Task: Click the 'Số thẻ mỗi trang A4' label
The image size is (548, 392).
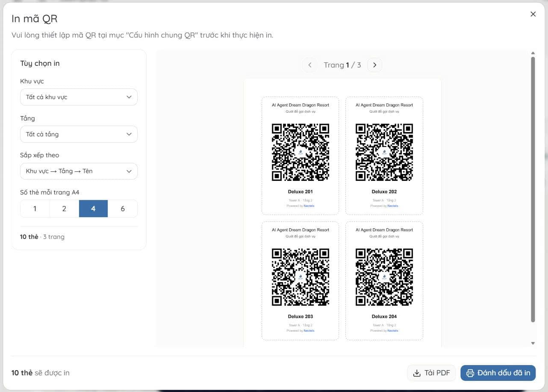Action: tap(50, 192)
